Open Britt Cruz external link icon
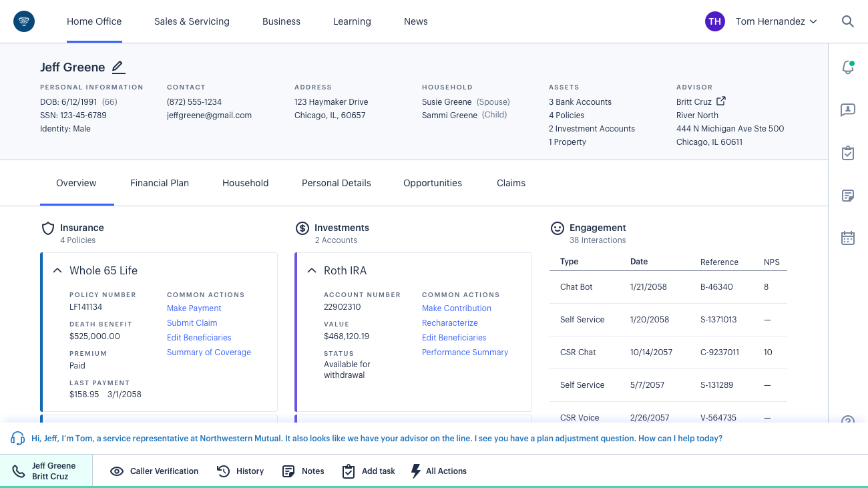Image resolution: width=868 pixels, height=488 pixels. [721, 101]
